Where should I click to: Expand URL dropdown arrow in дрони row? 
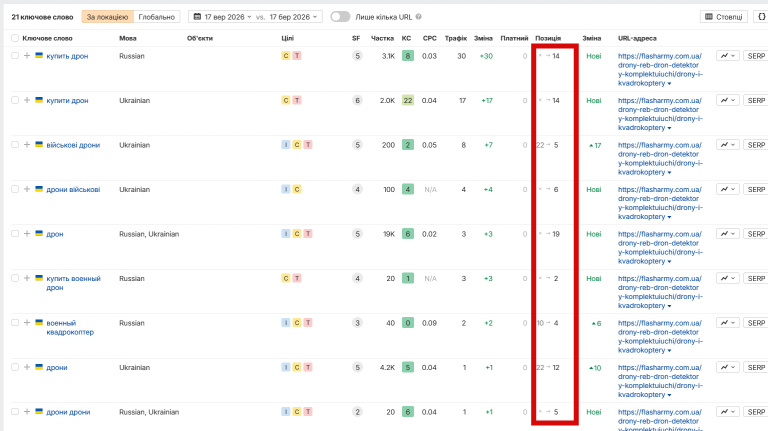[x=669, y=395]
